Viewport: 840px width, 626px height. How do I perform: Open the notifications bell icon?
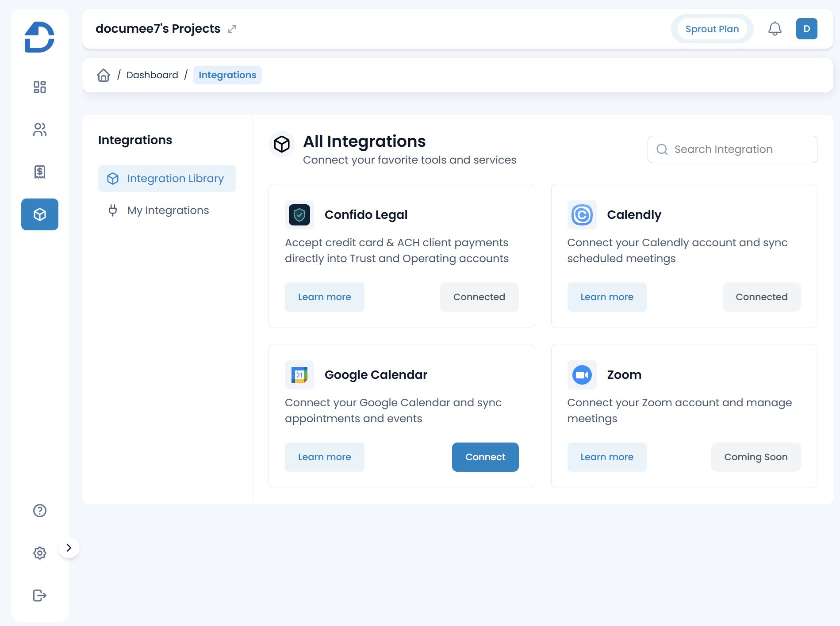[775, 29]
